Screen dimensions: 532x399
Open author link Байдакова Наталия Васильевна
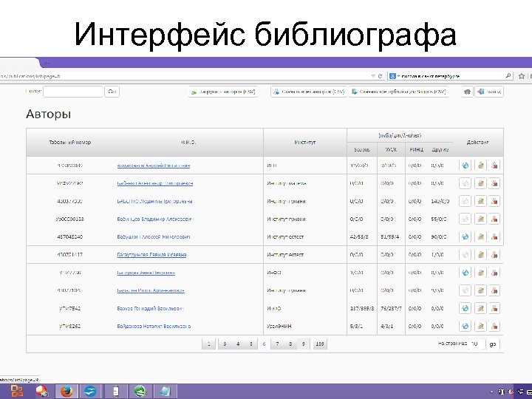[x=154, y=326]
